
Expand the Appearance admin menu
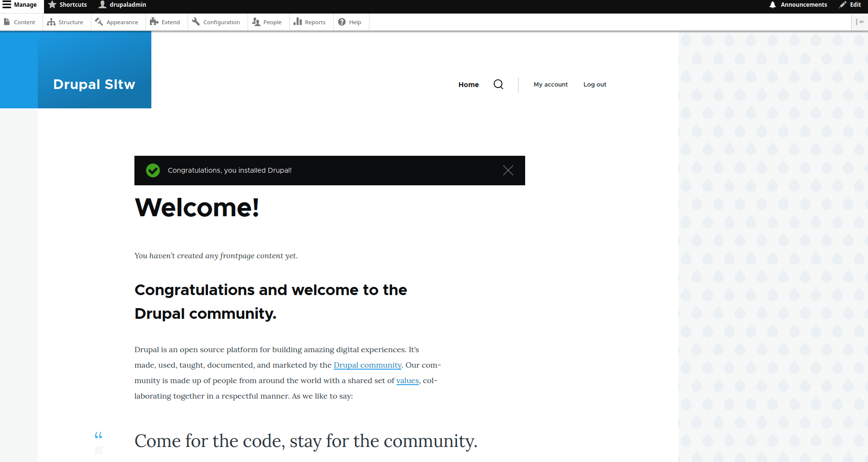pos(117,22)
